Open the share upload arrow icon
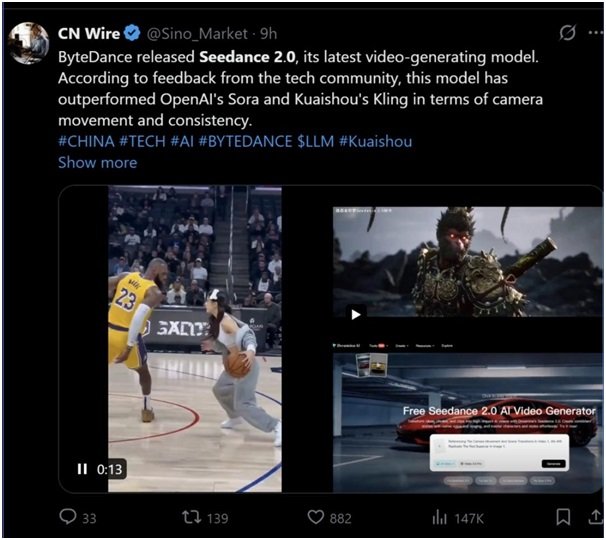Viewport: 606px width, 540px height. point(596,517)
